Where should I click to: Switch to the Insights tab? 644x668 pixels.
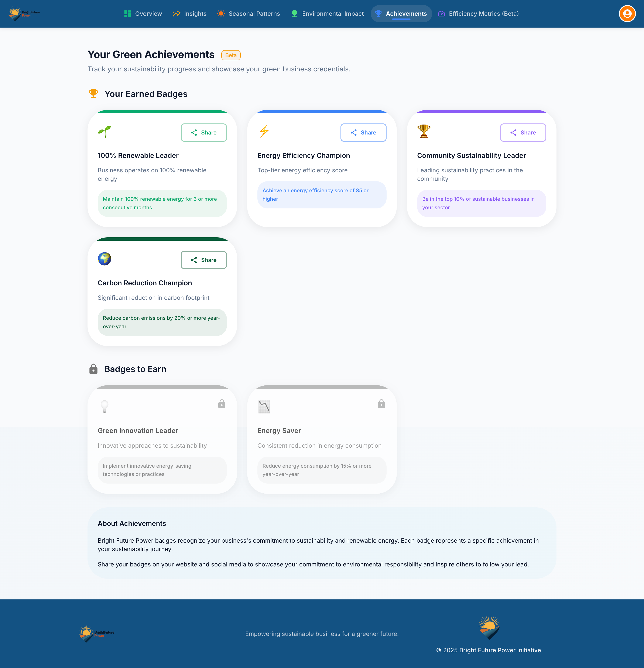point(189,14)
